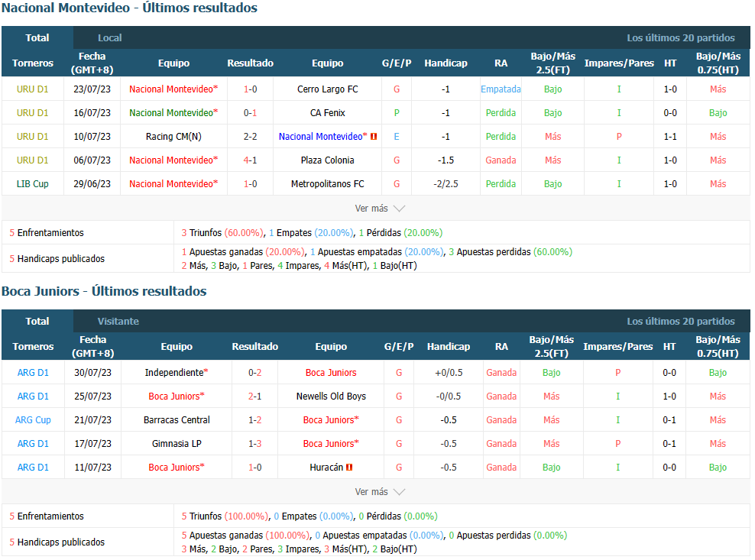The image size is (755, 560).
Task: Switch to the Visitante tab
Action: click(x=118, y=321)
